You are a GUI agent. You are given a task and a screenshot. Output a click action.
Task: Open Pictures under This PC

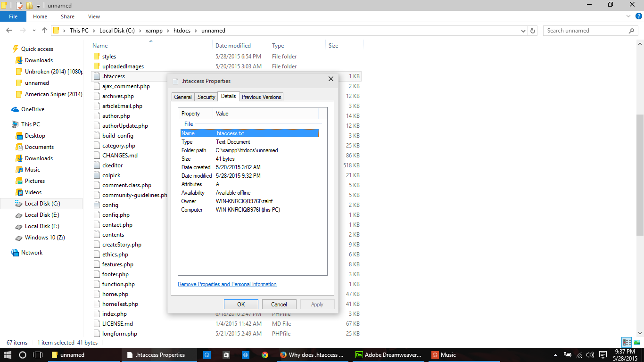tap(35, 181)
